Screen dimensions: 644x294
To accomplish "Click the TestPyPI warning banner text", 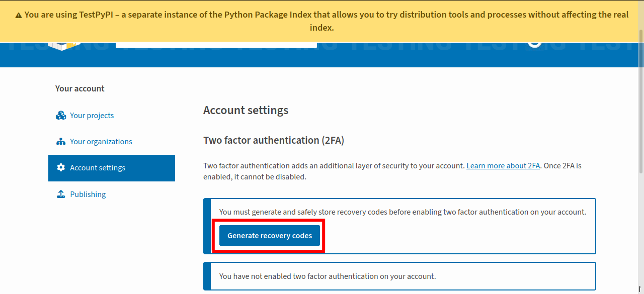I will tap(322, 21).
